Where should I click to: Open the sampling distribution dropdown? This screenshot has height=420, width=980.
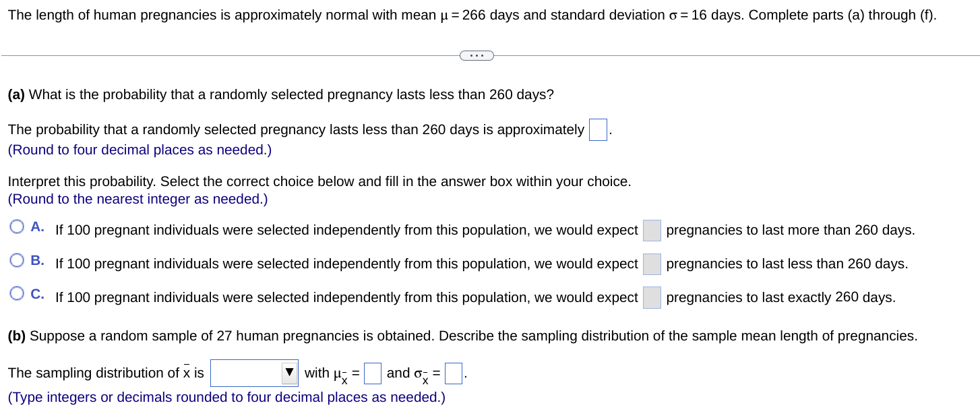point(254,372)
